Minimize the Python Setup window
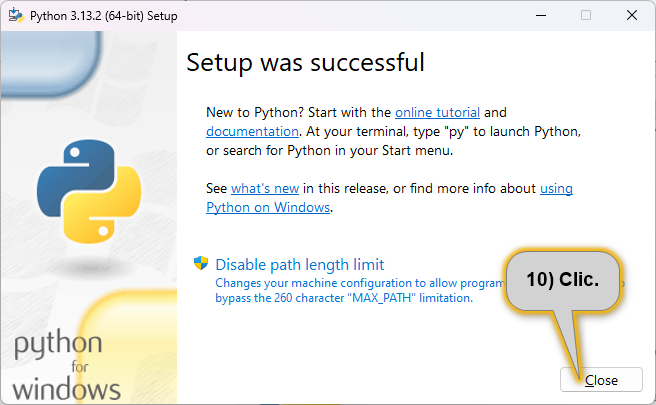The width and height of the screenshot is (656, 405). 541,15
